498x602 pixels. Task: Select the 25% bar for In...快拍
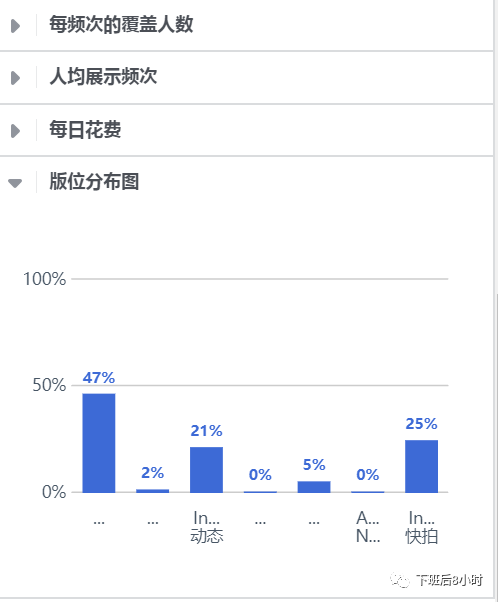(422, 466)
